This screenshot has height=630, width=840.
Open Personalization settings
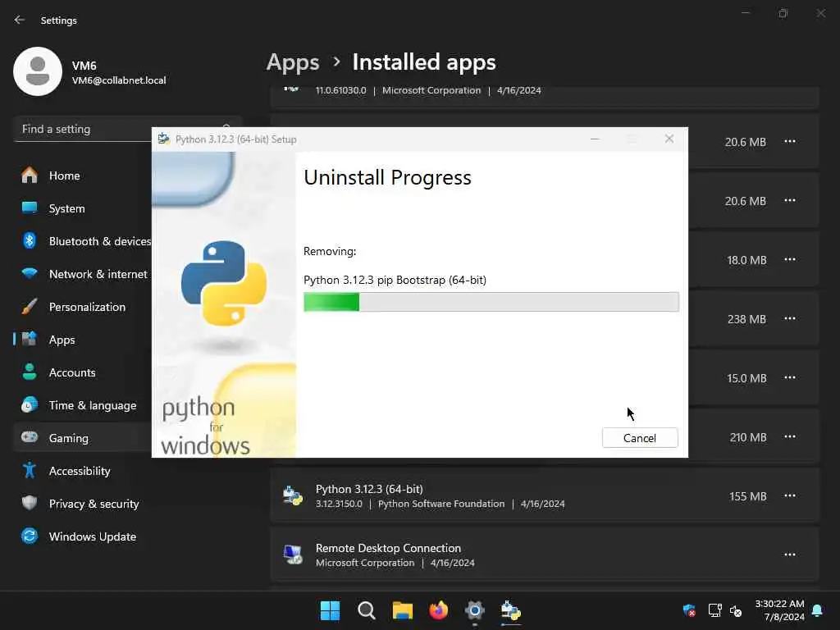82,307
